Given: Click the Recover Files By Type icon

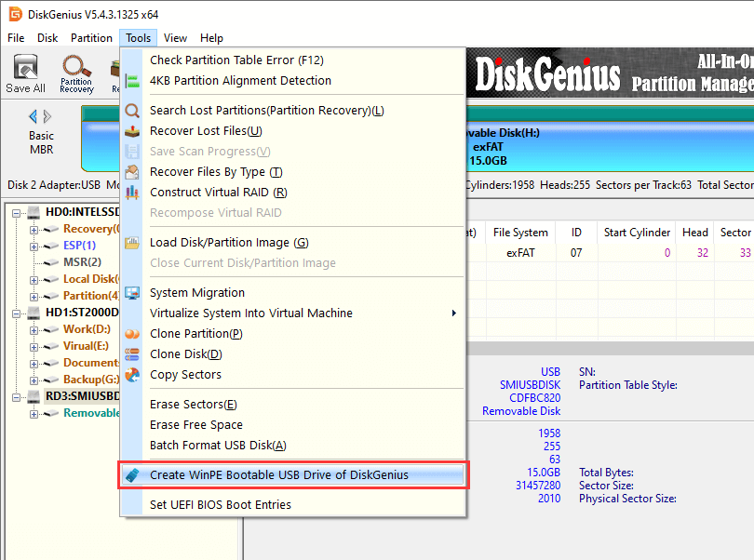Looking at the screenshot, I should point(132,172).
